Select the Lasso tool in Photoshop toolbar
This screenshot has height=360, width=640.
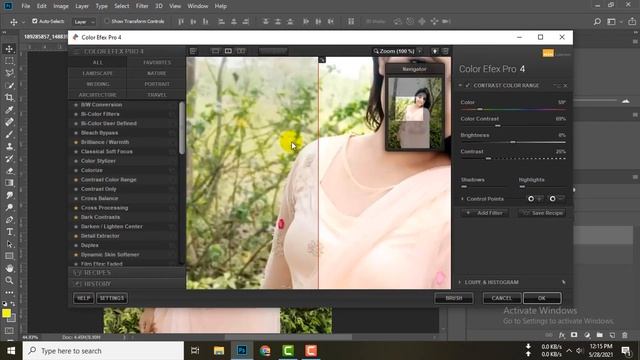[x=9, y=73]
